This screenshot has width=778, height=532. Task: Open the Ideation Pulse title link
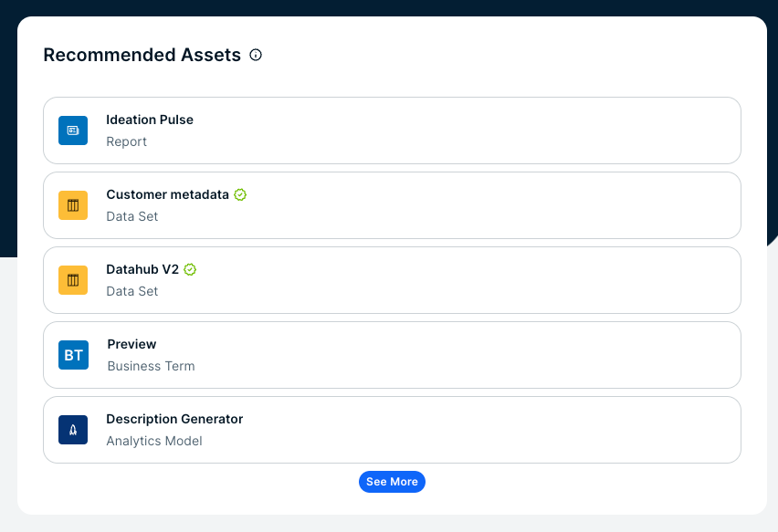point(150,120)
